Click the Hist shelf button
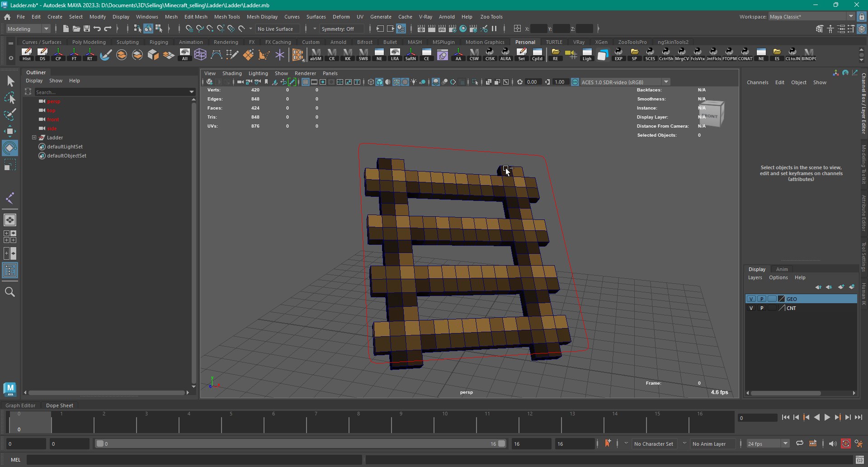The height and width of the screenshot is (467, 868). pyautogui.click(x=27, y=54)
